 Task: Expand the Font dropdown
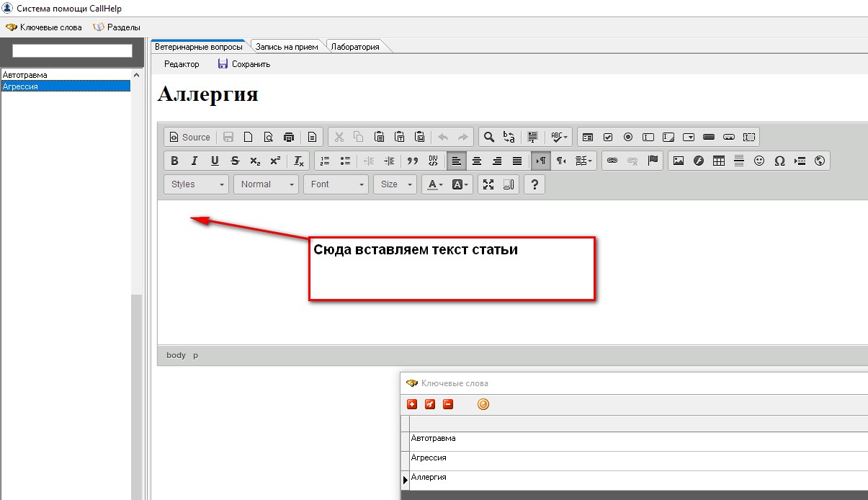(x=336, y=184)
